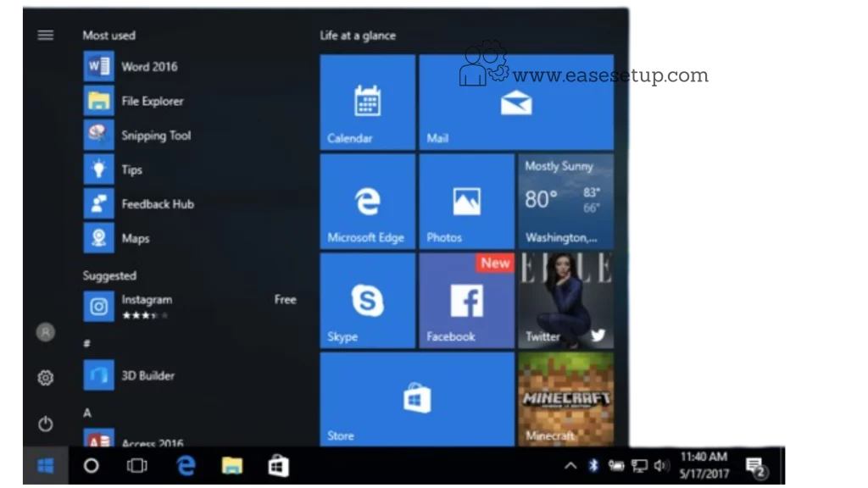Open the hamburger menu in Start
Image resolution: width=868 pixels, height=488 pixels.
point(46,36)
